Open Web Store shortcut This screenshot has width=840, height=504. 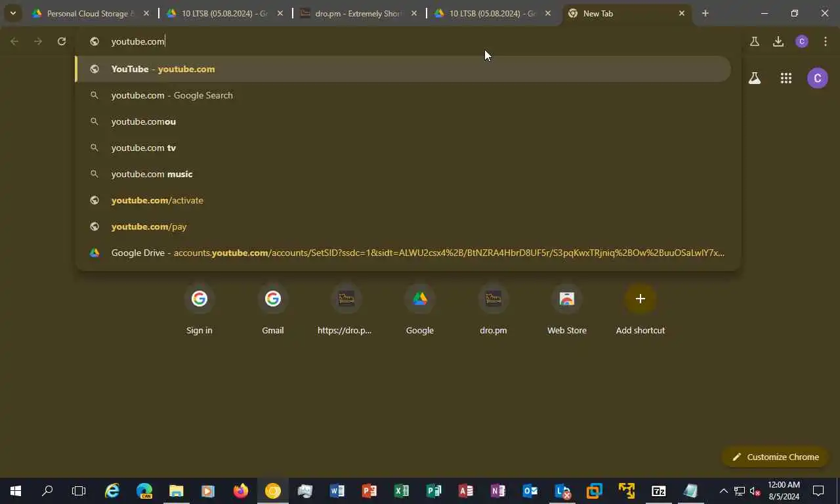point(567,310)
